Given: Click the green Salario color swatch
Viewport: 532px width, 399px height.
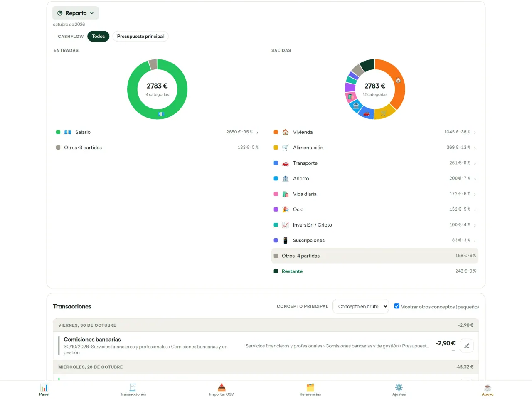Looking at the screenshot, I should tap(58, 132).
